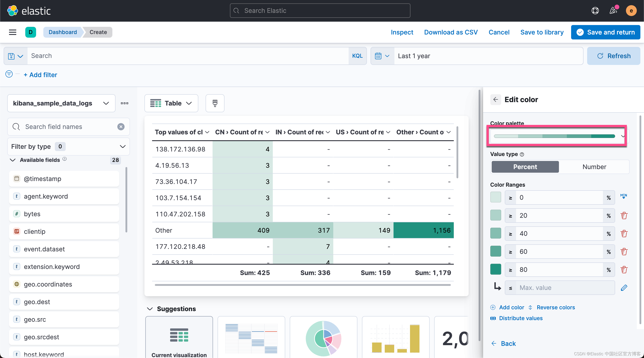The width and height of the screenshot is (644, 358).
Task: Select Percent value type
Action: (x=525, y=167)
